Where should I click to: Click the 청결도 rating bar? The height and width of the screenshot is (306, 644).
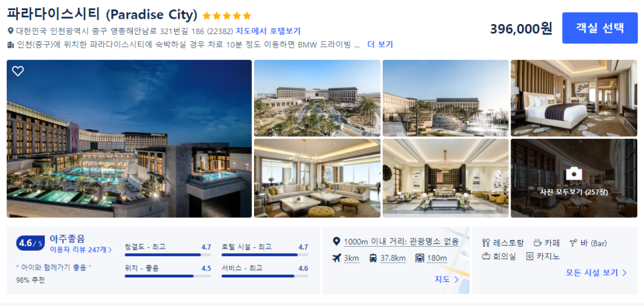point(167,255)
